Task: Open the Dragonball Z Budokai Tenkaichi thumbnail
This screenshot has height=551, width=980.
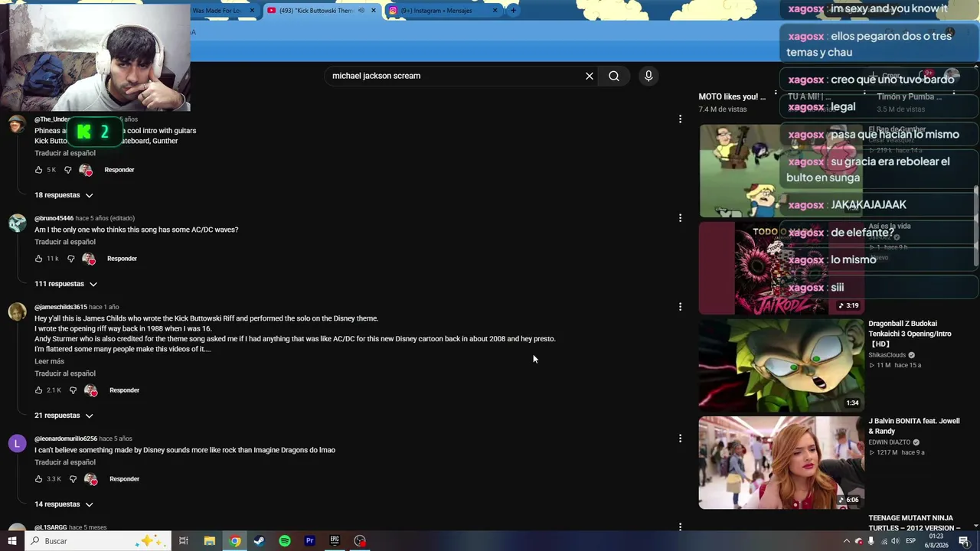Action: click(781, 365)
